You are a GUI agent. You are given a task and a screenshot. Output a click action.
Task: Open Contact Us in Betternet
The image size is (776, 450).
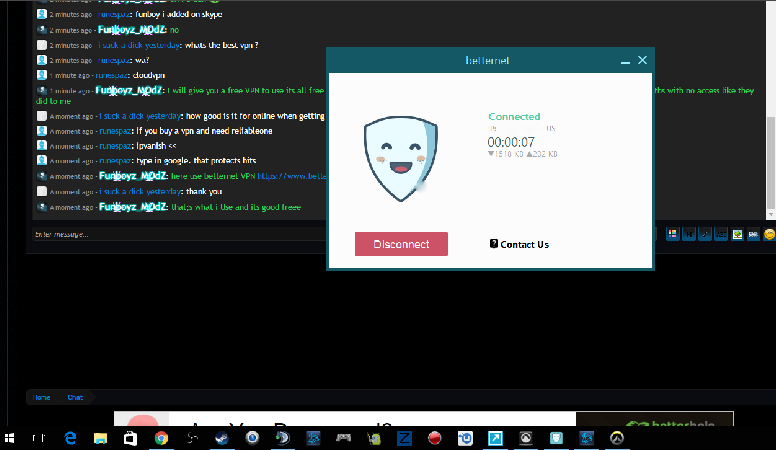(519, 245)
